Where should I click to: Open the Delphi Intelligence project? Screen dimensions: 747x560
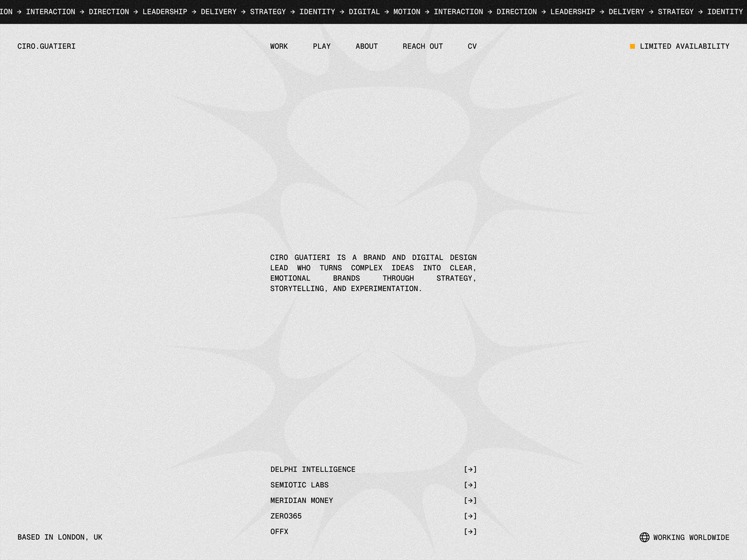[x=313, y=470]
